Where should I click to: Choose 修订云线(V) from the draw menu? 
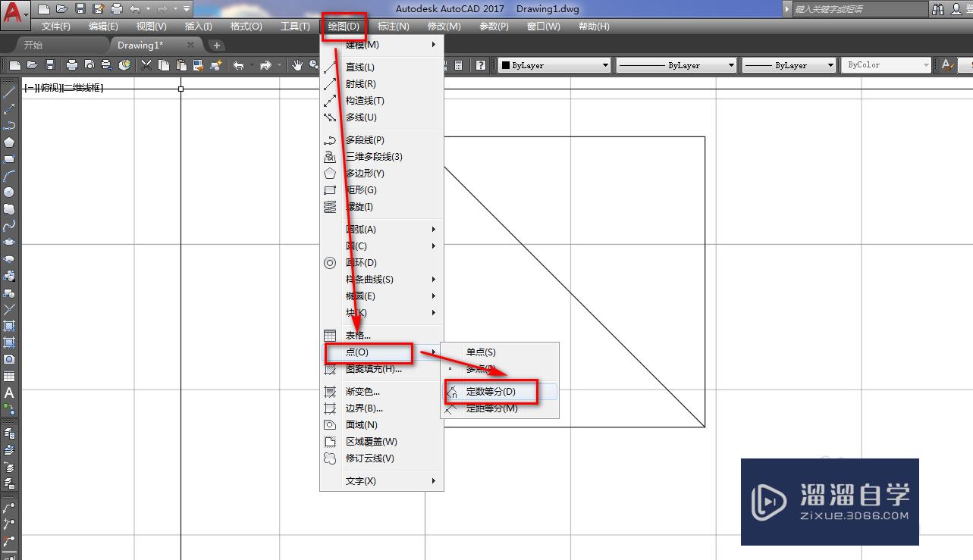(381, 458)
